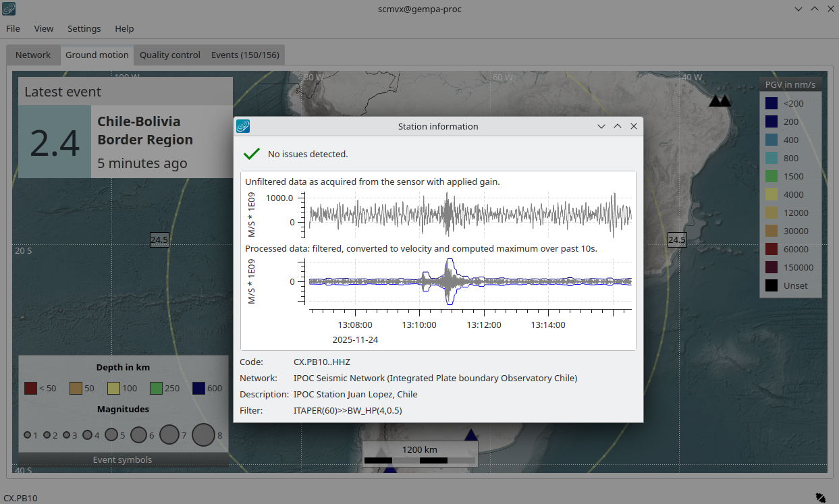Click the magnitude 8 circle symbol
Screen dimensions: 839x504
pyautogui.click(x=203, y=435)
